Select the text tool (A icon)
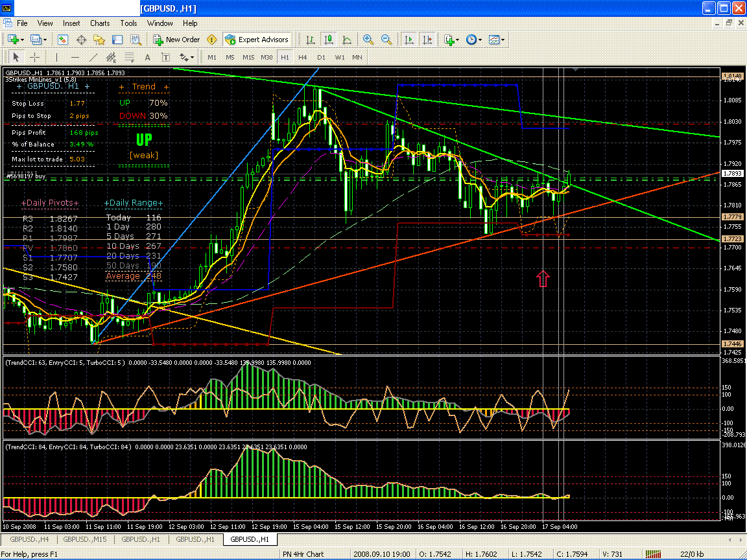Screen dimensions: 747x560 pos(148,58)
